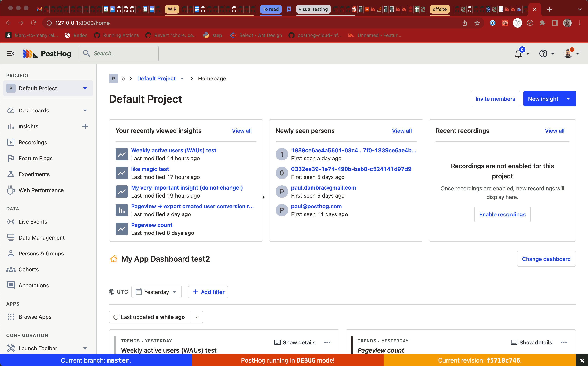
Task: Show details for Weekly active users card
Action: click(x=295, y=342)
